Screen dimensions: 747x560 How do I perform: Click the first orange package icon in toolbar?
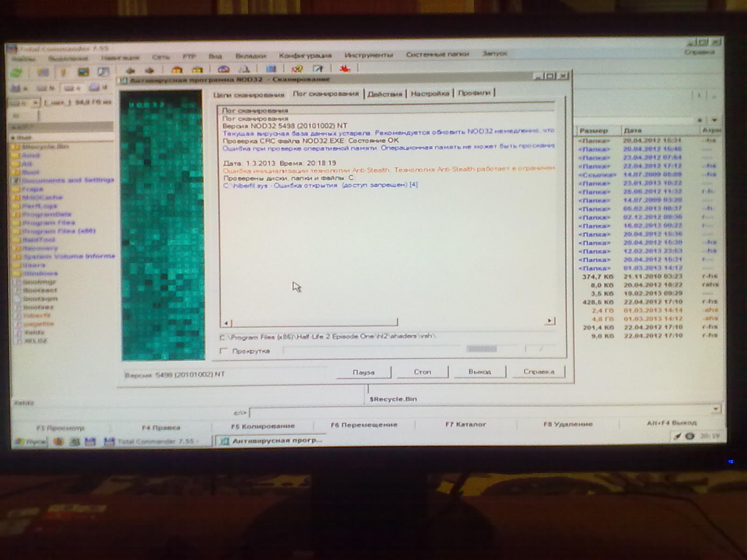(177, 70)
